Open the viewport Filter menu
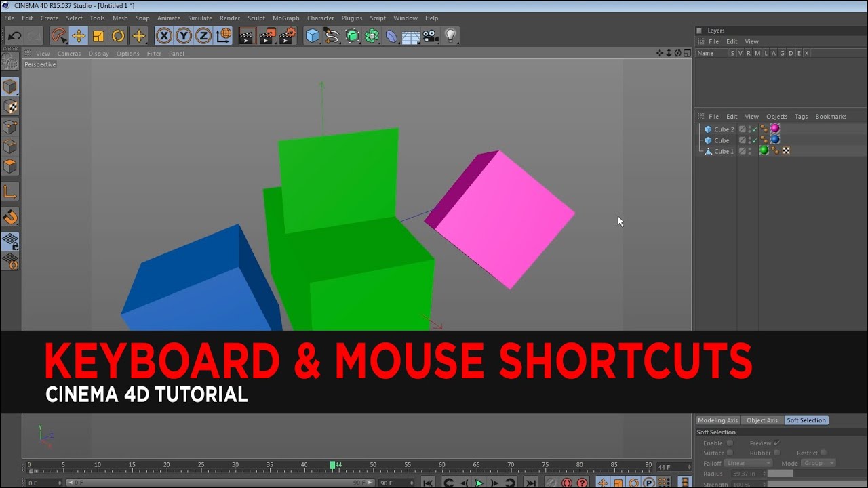 [x=154, y=54]
